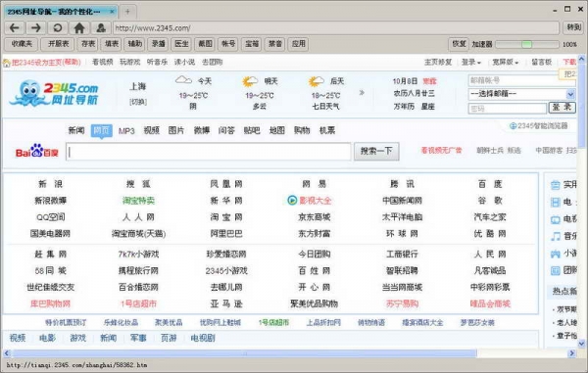Image resolution: width=588 pixels, height=373 pixels.
Task: Select the MP3 search tab
Action: (126, 131)
